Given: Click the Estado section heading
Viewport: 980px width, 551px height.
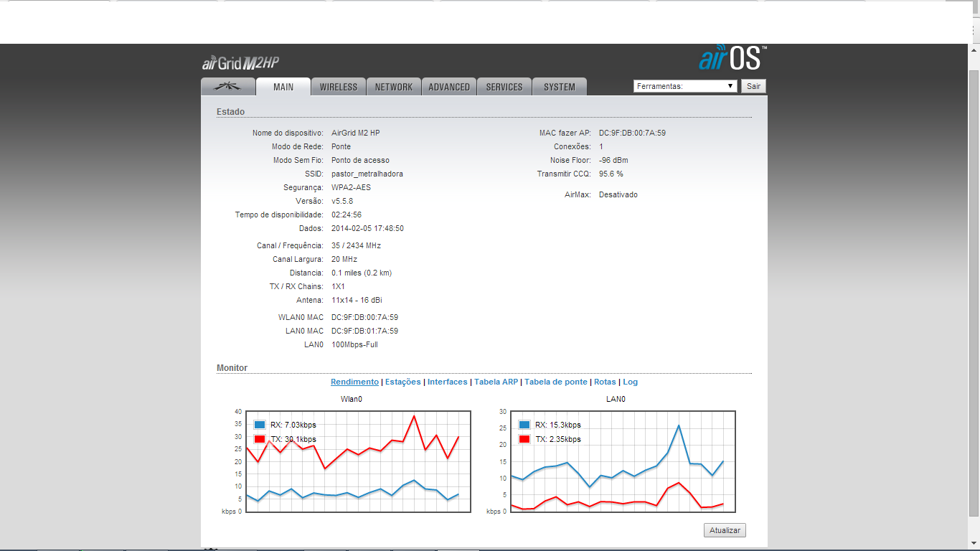Looking at the screenshot, I should [230, 112].
